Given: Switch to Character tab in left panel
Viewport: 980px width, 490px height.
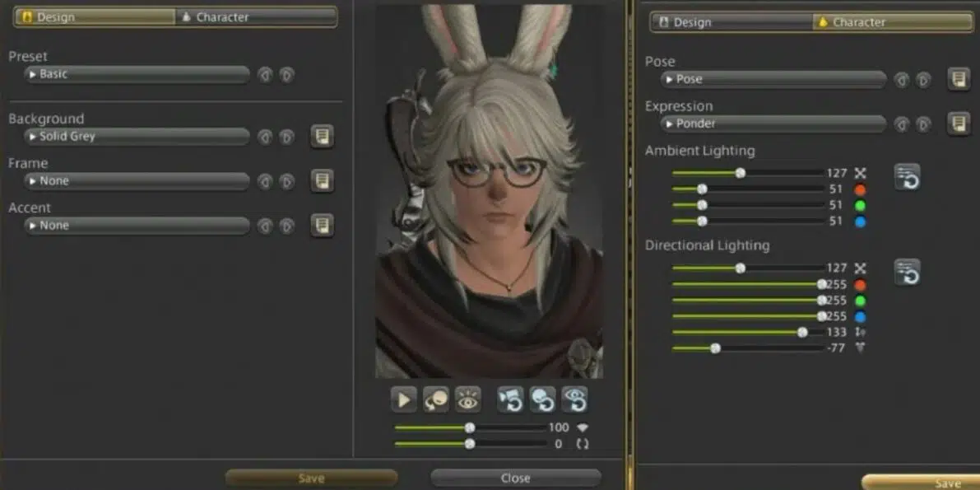Looking at the screenshot, I should click(255, 17).
